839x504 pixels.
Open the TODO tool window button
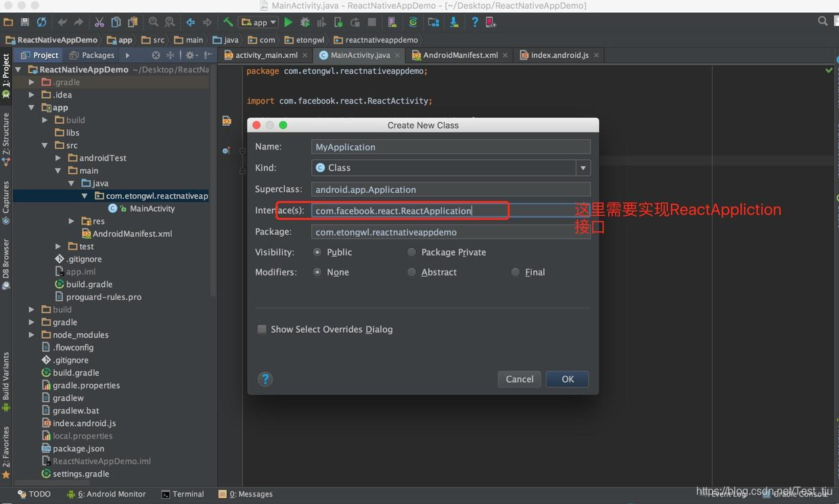click(x=34, y=494)
